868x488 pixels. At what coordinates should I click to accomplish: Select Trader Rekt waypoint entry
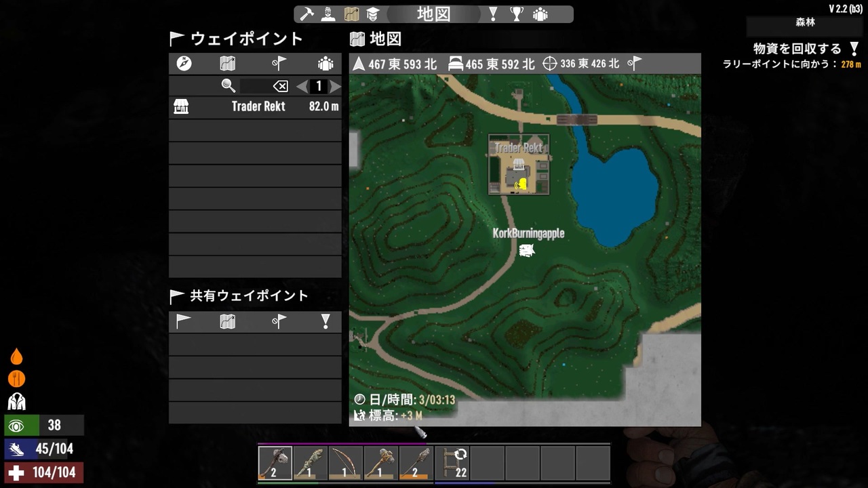point(255,106)
